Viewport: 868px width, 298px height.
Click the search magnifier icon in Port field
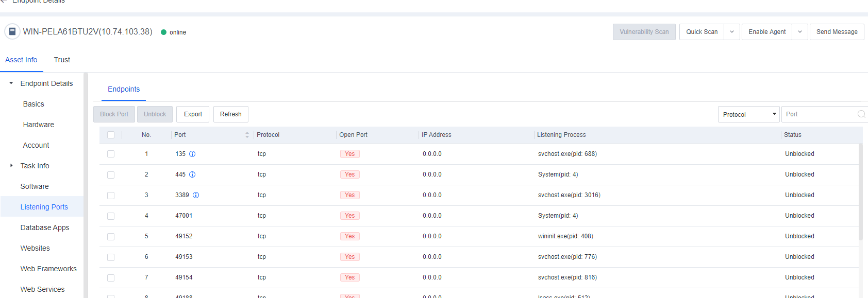[x=861, y=114]
